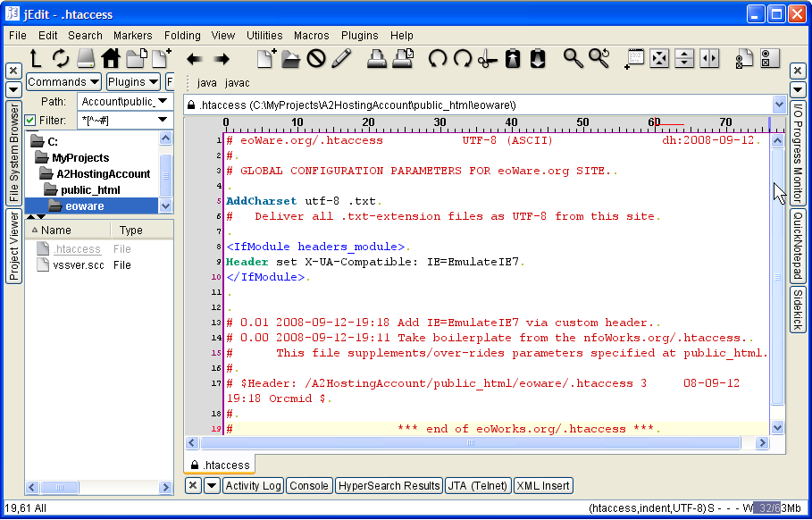This screenshot has height=520, width=812.
Task: Open the Folding menu
Action: pyautogui.click(x=182, y=36)
